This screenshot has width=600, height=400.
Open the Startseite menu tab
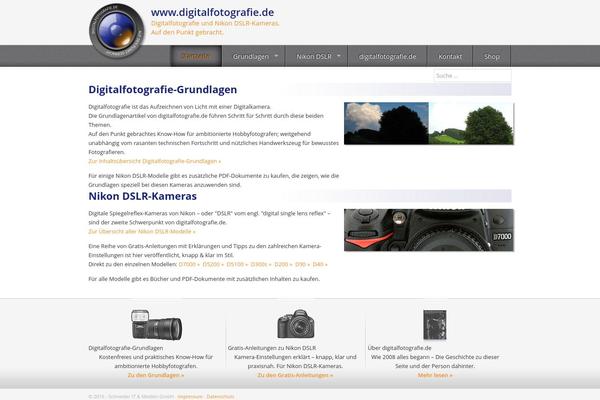[x=196, y=56]
